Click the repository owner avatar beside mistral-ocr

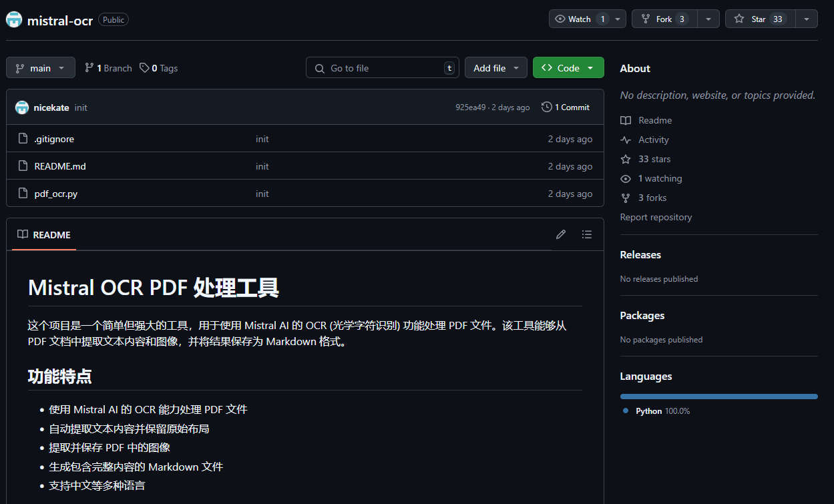coord(14,19)
